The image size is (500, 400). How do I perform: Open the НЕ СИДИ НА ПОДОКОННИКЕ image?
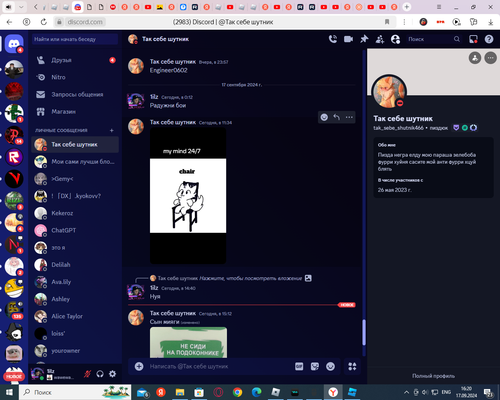point(188,343)
